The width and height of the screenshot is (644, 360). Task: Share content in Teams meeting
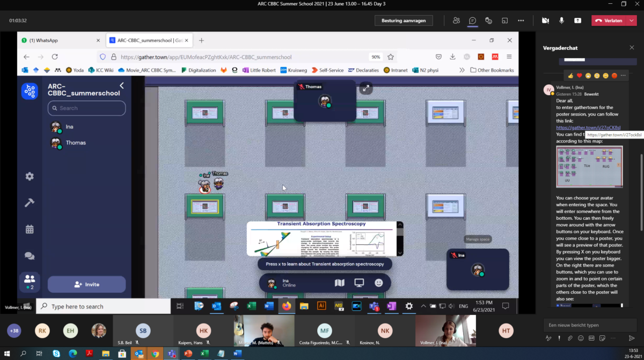coord(577,20)
